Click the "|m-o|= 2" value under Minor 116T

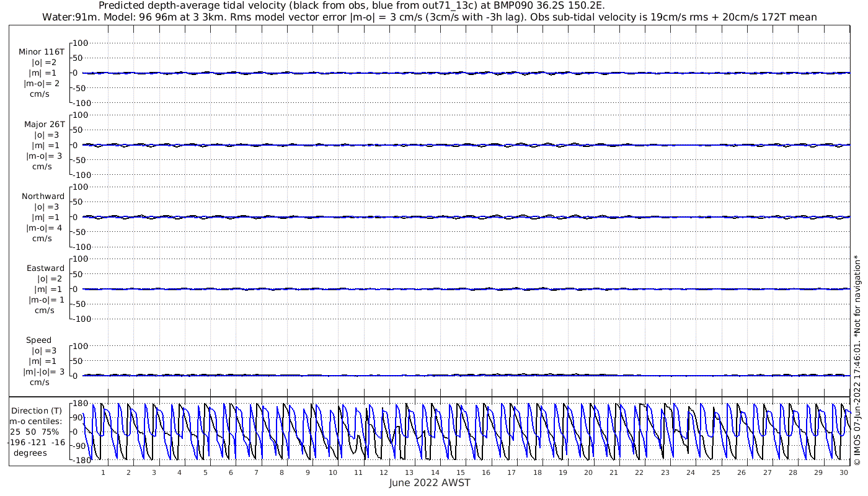(x=42, y=84)
